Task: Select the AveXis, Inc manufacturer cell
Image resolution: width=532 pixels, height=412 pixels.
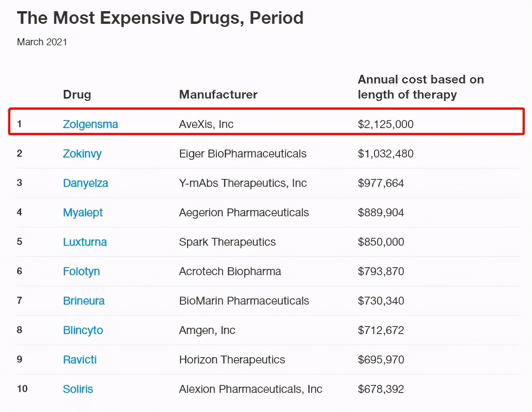Action: pyautogui.click(x=206, y=124)
